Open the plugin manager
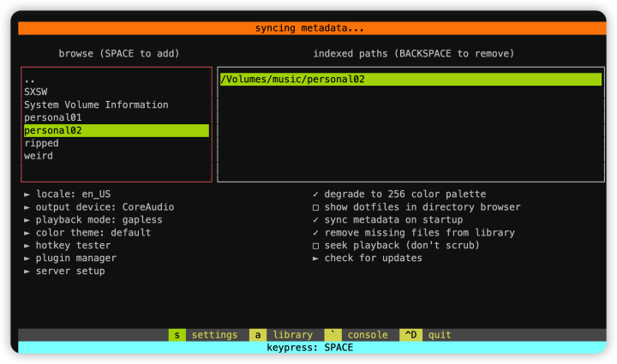 tap(70, 259)
